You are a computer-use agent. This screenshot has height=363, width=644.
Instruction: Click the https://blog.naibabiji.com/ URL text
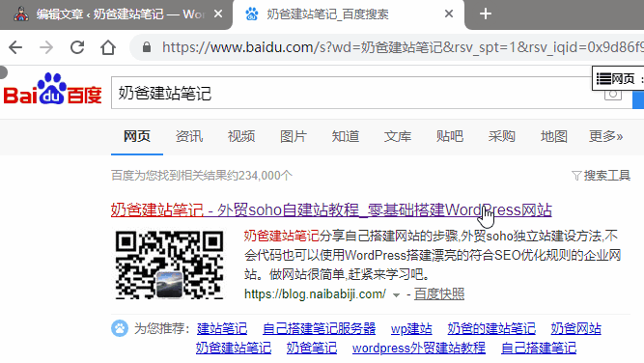tap(315, 294)
